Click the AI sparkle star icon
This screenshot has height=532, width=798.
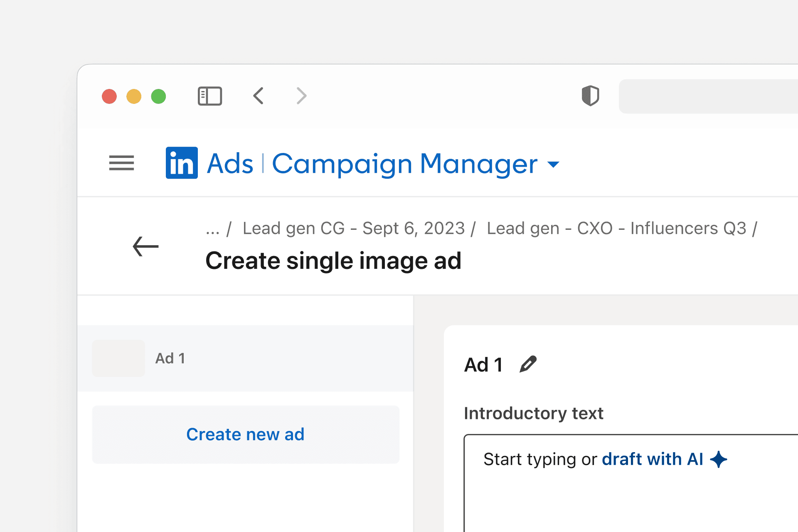[x=719, y=459]
